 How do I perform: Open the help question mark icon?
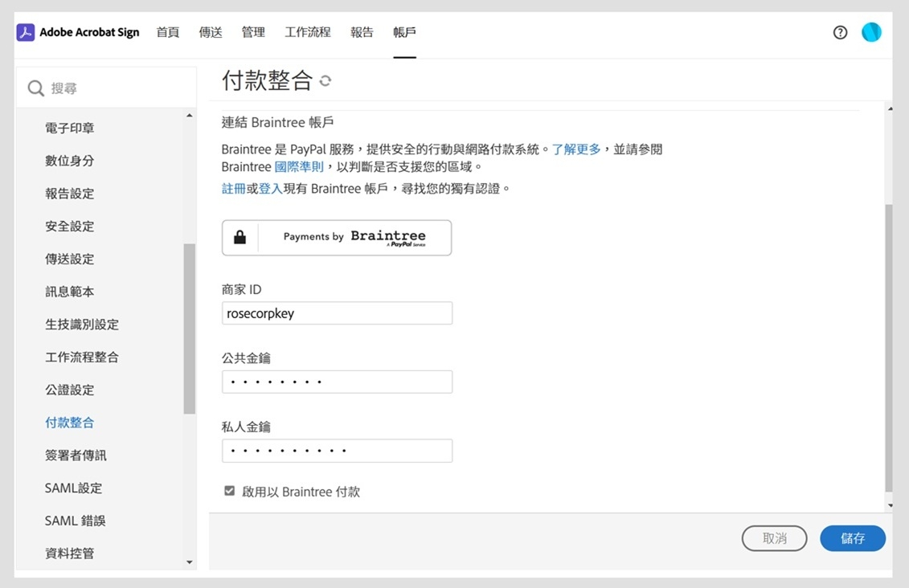[x=840, y=32]
